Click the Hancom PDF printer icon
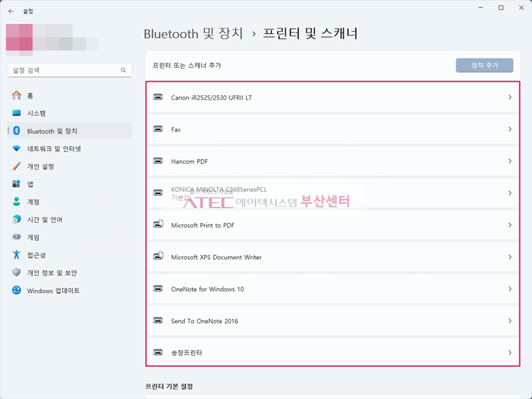Viewport: 532px width, 399px height. pyautogui.click(x=158, y=161)
